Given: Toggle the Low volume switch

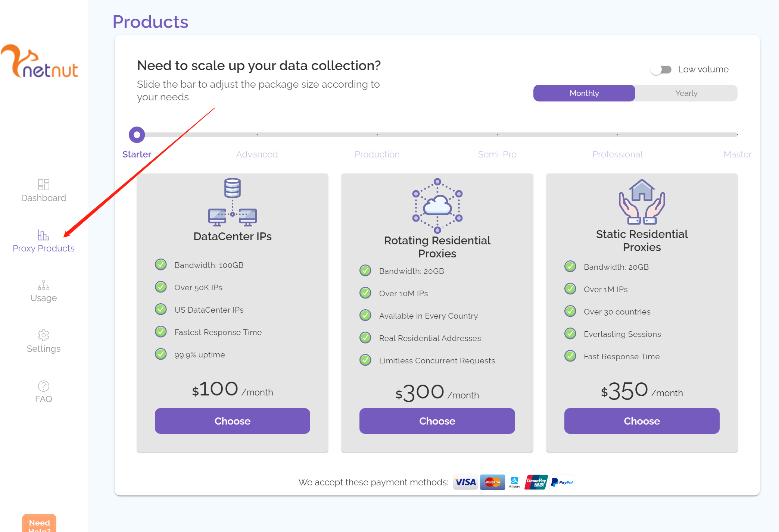Looking at the screenshot, I should [x=661, y=69].
